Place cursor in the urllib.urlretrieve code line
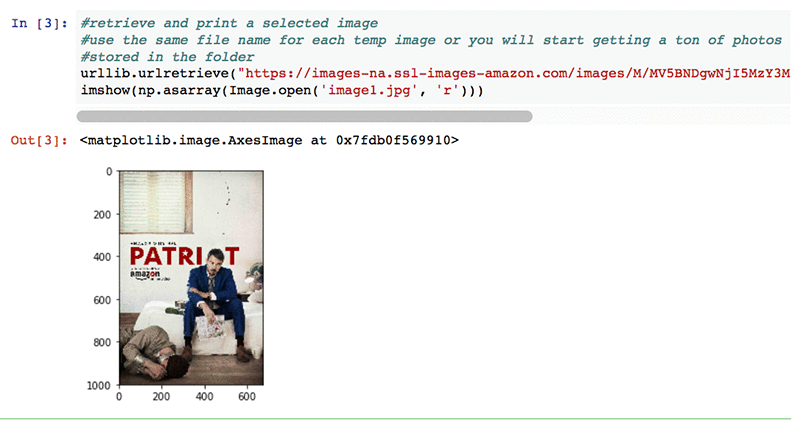The width and height of the screenshot is (800, 427). (x=435, y=73)
